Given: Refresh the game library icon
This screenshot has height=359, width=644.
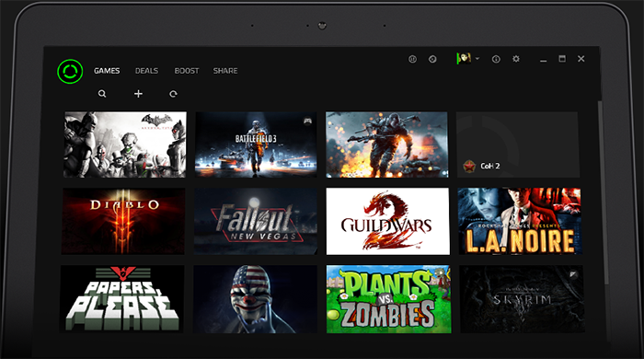Looking at the screenshot, I should coord(173,94).
